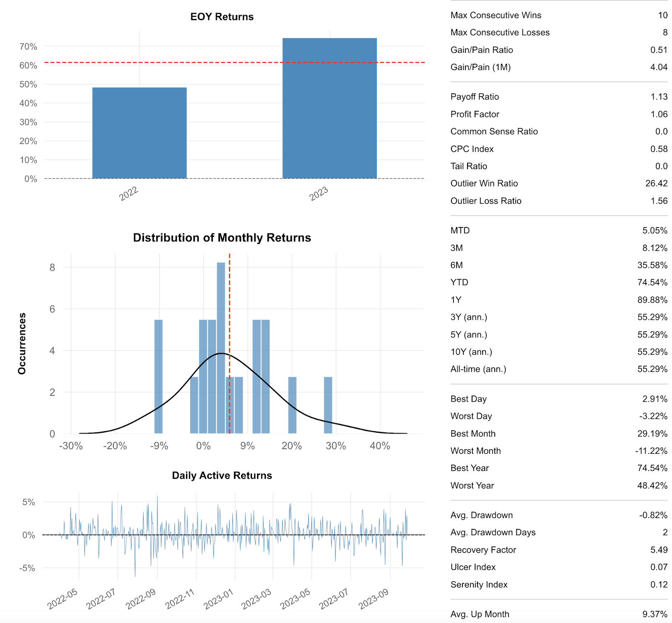672x623 pixels.
Task: Click the histogram bar at -9%
Action: [x=158, y=377]
